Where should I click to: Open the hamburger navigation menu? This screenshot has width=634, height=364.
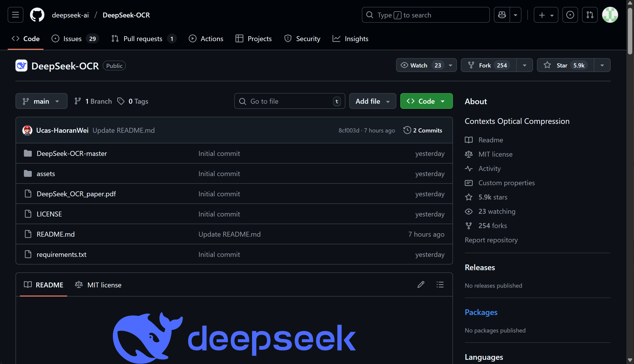(16, 15)
